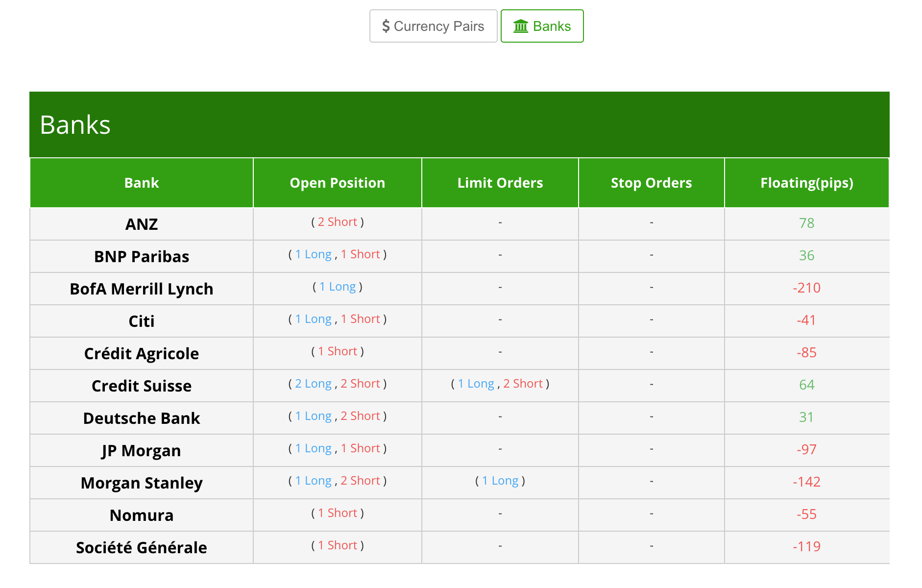Click the bank building icon
The image size is (922, 588).
(521, 26)
